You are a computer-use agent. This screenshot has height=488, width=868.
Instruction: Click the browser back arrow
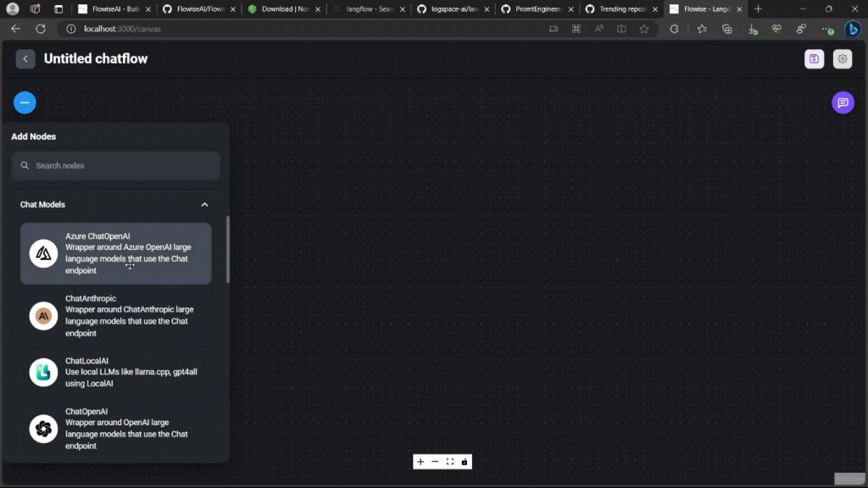point(15,29)
